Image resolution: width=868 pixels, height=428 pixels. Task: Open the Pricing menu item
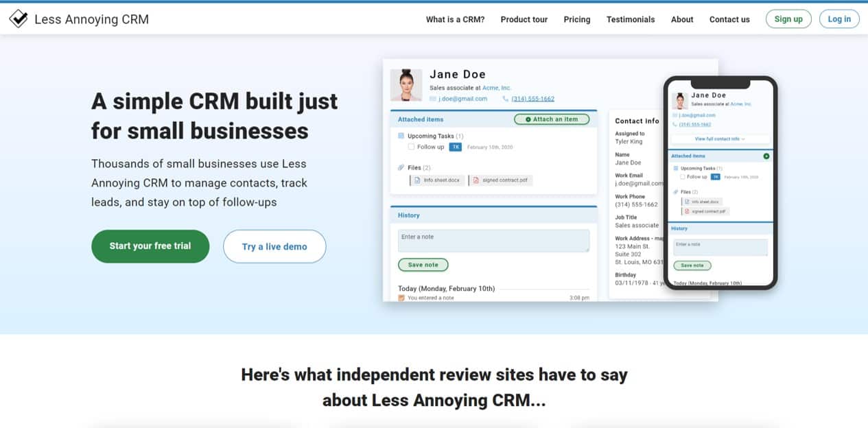click(x=577, y=19)
